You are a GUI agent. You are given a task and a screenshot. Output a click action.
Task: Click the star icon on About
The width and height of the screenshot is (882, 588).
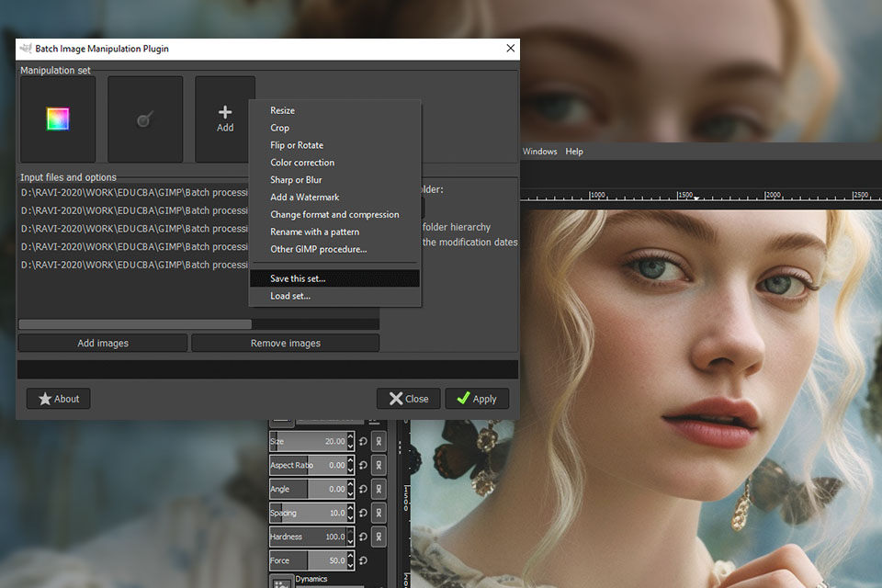(45, 399)
